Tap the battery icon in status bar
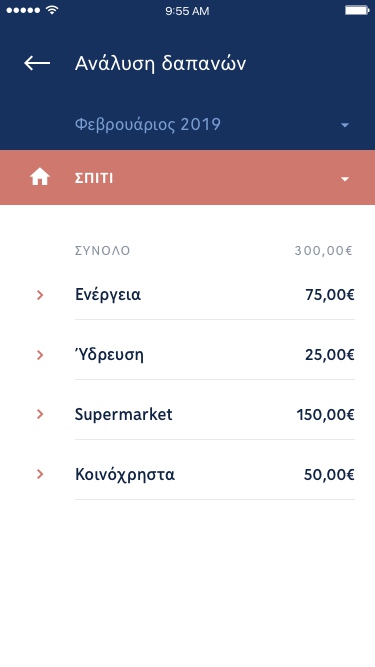This screenshot has height=667, width=375. 357,10
